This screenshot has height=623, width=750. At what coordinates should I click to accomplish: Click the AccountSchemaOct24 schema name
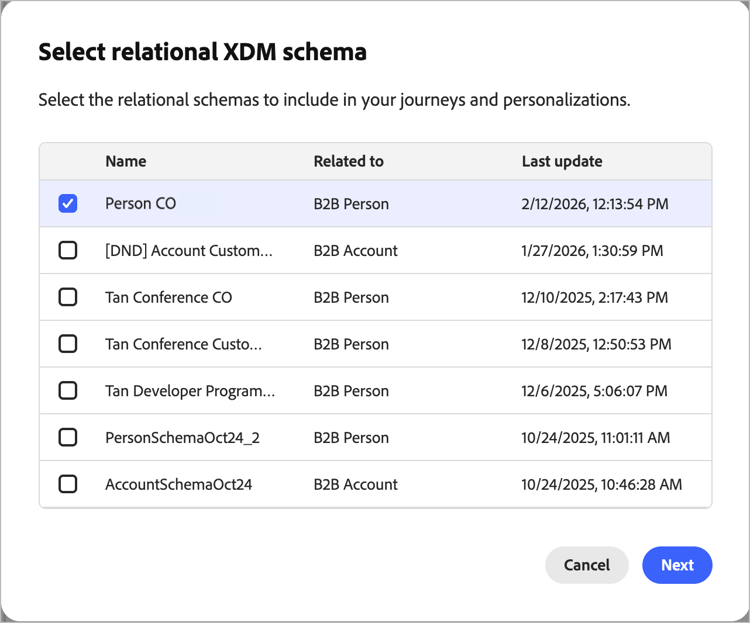click(178, 484)
